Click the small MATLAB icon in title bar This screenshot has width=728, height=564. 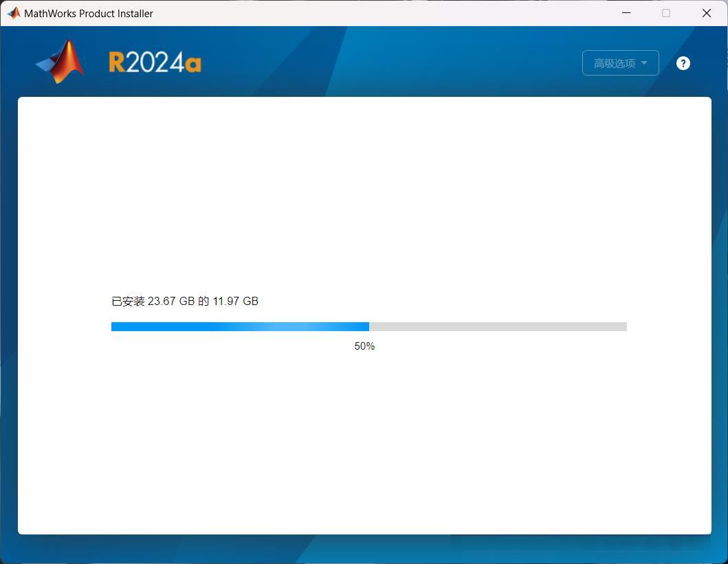[x=14, y=13]
